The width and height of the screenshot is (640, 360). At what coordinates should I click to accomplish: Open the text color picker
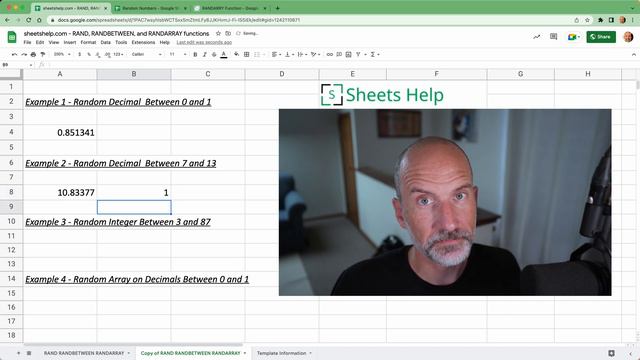[x=224, y=54]
